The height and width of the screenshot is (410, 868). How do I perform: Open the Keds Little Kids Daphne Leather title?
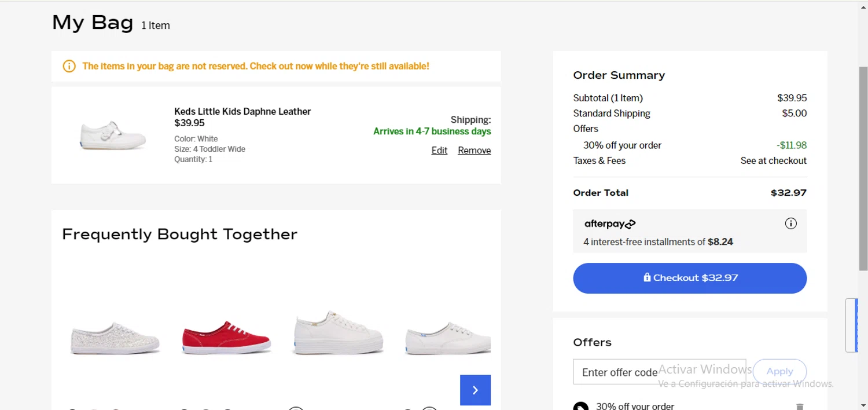point(242,111)
